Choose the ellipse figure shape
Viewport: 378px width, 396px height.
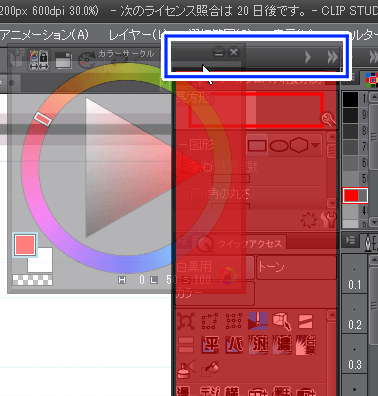[x=279, y=145]
